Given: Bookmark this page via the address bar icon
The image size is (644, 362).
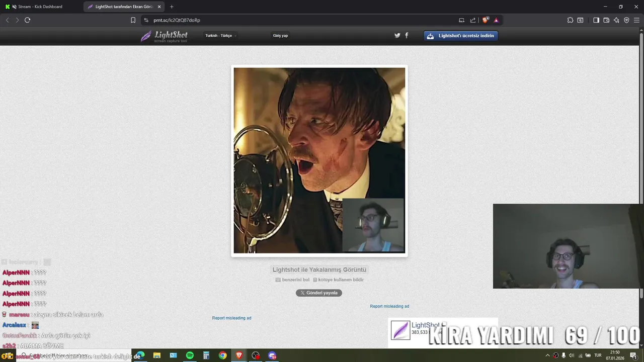Looking at the screenshot, I should click(x=133, y=20).
